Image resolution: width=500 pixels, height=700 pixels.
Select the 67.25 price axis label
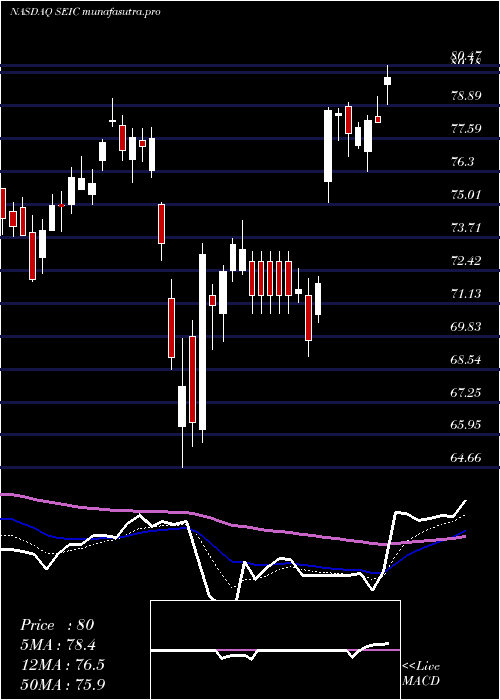pyautogui.click(x=467, y=393)
